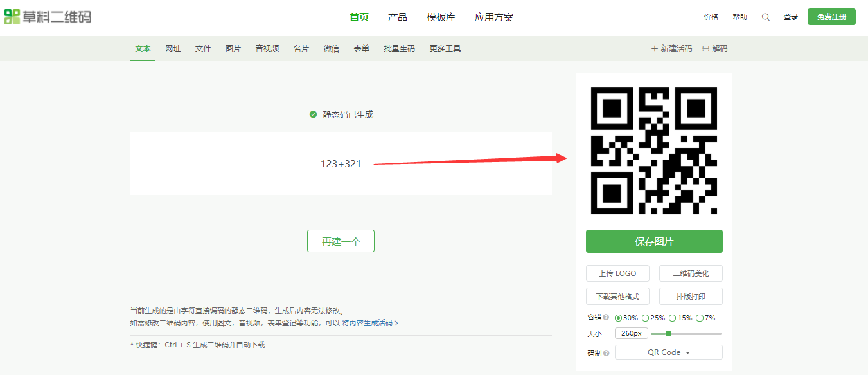Open 帮助 link
868x375 pixels.
(x=740, y=17)
